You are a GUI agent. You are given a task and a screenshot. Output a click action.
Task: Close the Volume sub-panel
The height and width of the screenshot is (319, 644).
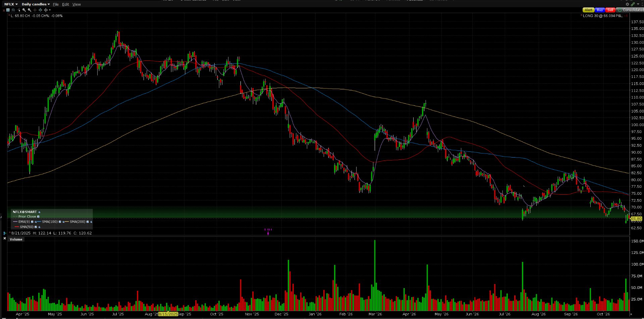coord(5,238)
